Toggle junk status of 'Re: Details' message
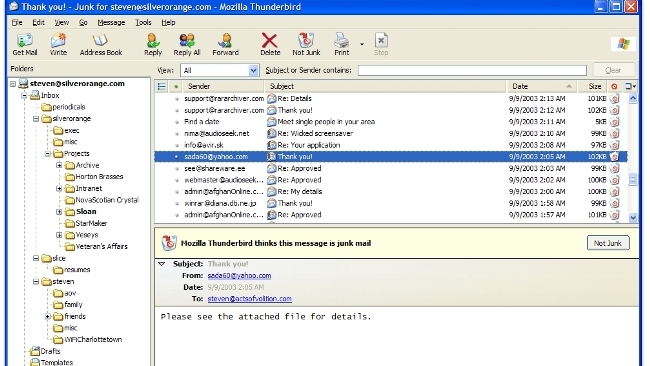 coord(614,98)
